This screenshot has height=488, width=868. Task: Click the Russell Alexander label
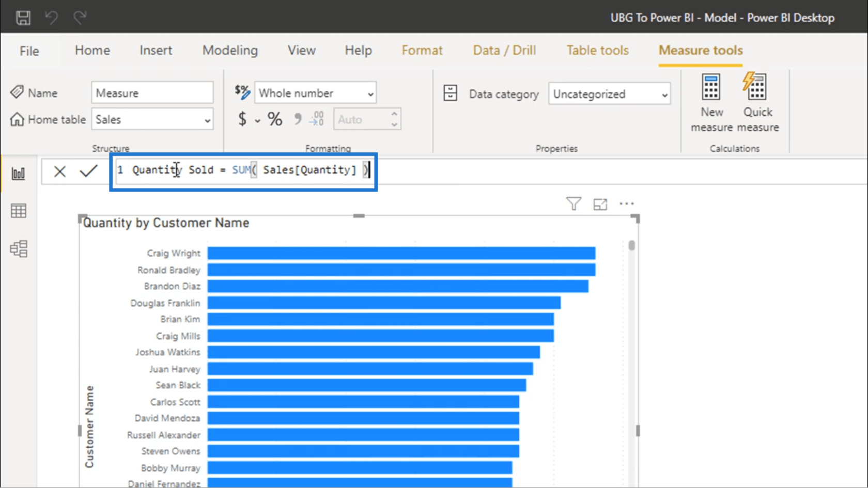163,435
